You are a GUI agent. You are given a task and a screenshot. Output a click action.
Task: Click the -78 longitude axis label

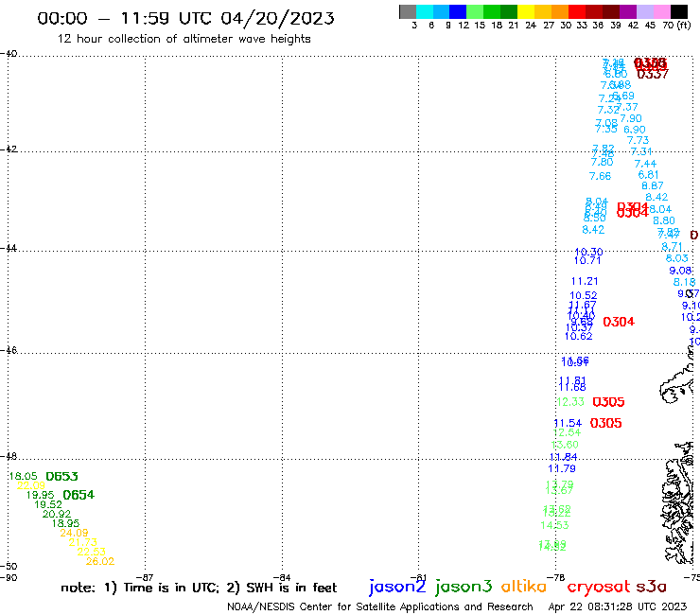pos(556,577)
